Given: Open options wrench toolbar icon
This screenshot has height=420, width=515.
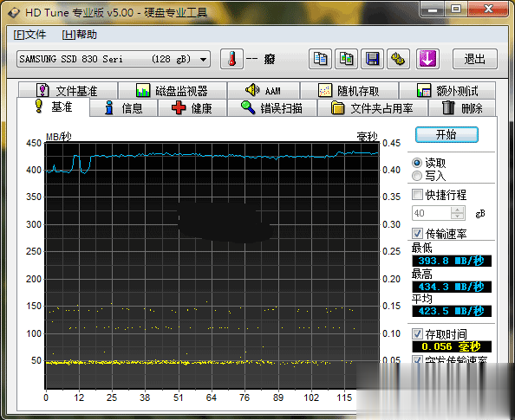Looking at the screenshot, I should [x=399, y=59].
